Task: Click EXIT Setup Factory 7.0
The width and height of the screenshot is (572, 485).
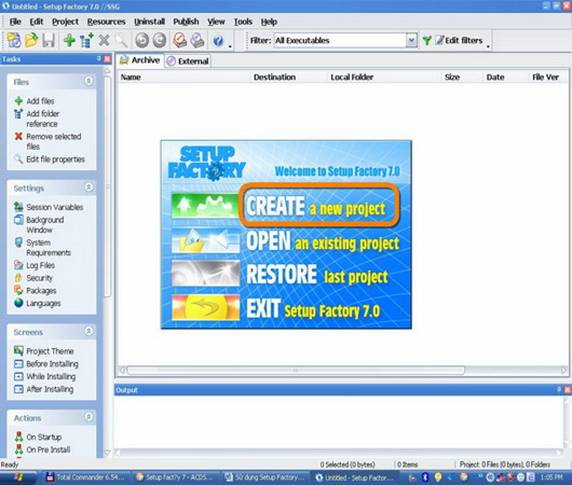Action: [313, 309]
